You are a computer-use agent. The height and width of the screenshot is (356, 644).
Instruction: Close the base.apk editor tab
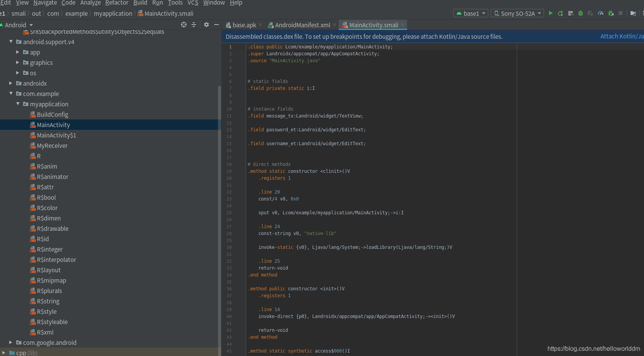point(260,25)
